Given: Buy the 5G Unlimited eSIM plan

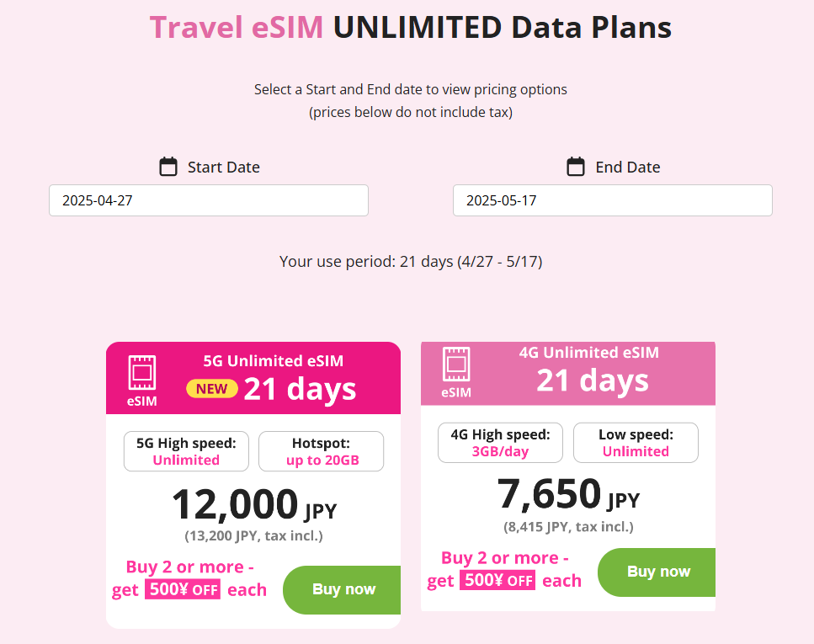Looking at the screenshot, I should [343, 589].
